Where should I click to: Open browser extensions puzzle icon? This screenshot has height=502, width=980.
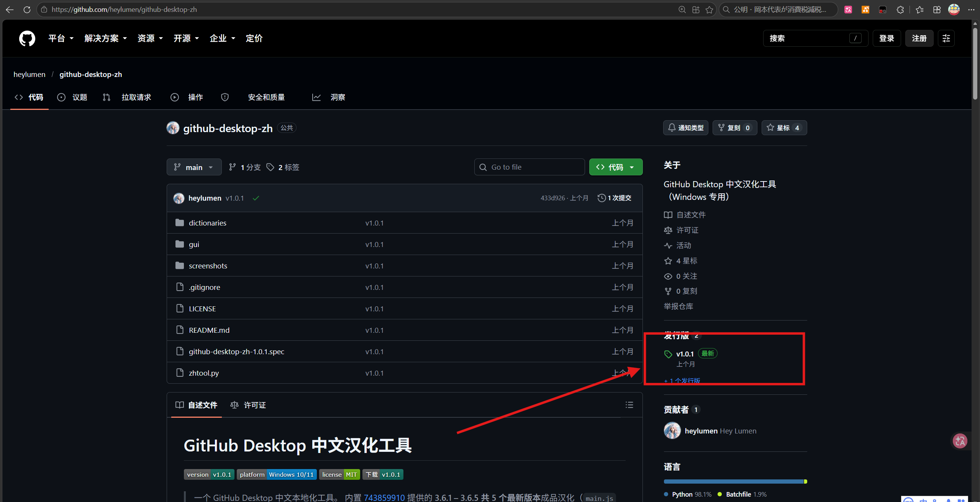click(900, 10)
